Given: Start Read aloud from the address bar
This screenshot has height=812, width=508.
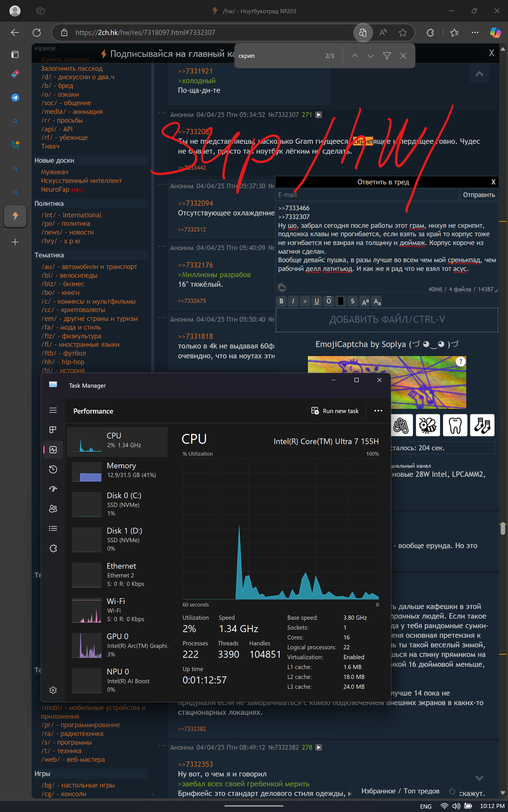Looking at the screenshot, I should click(x=383, y=32).
